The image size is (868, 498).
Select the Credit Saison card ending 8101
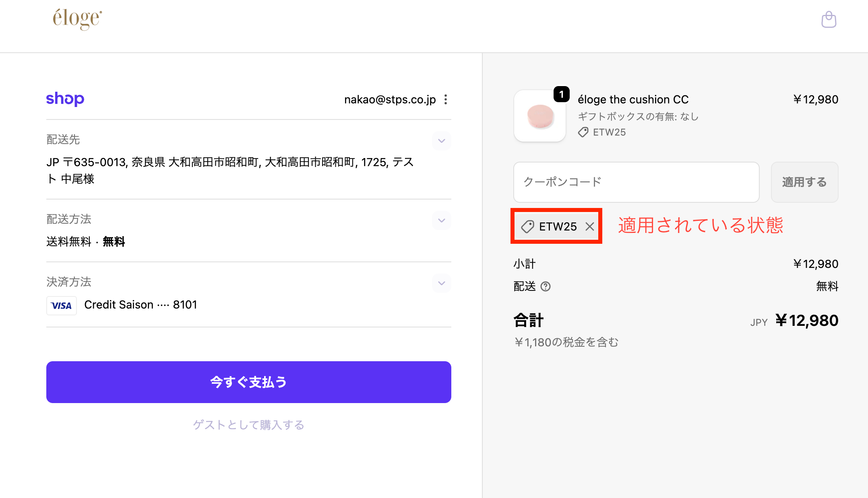coord(141,305)
